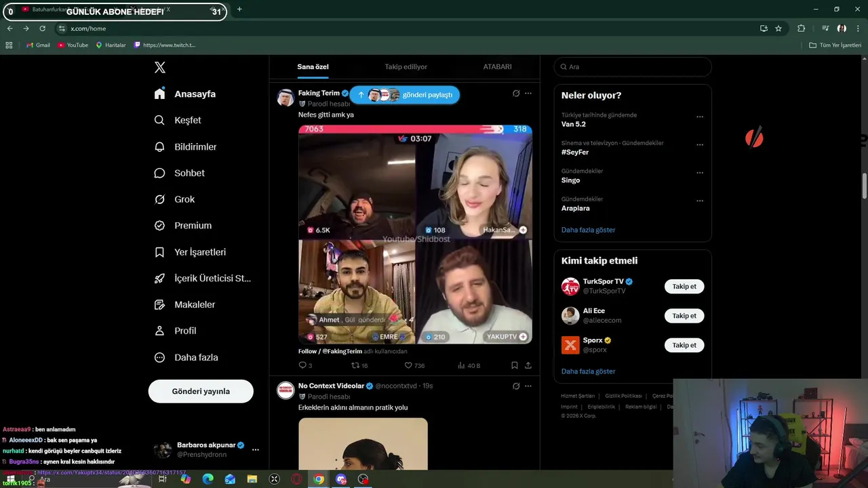
Task: Reload the page
Action: coord(42,28)
